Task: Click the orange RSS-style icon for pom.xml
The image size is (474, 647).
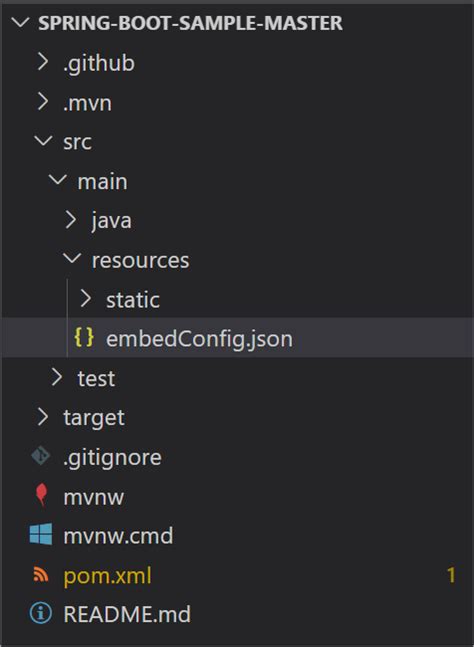Action: coord(40,574)
